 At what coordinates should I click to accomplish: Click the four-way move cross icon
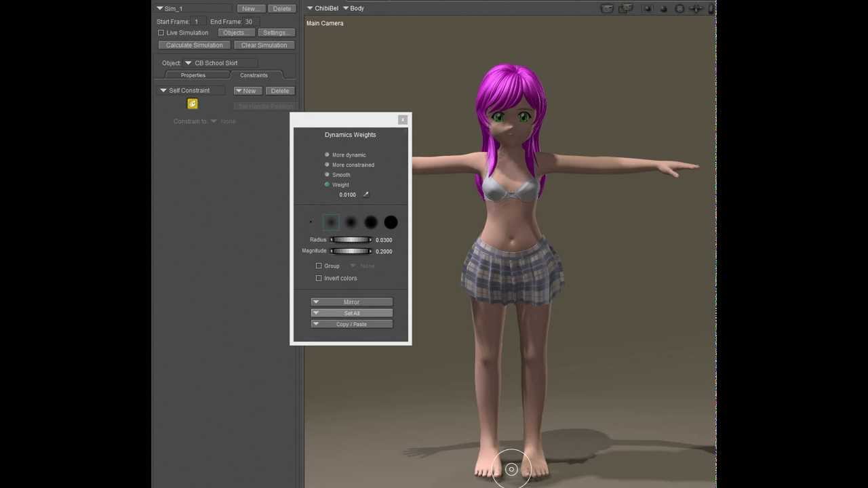coord(696,9)
